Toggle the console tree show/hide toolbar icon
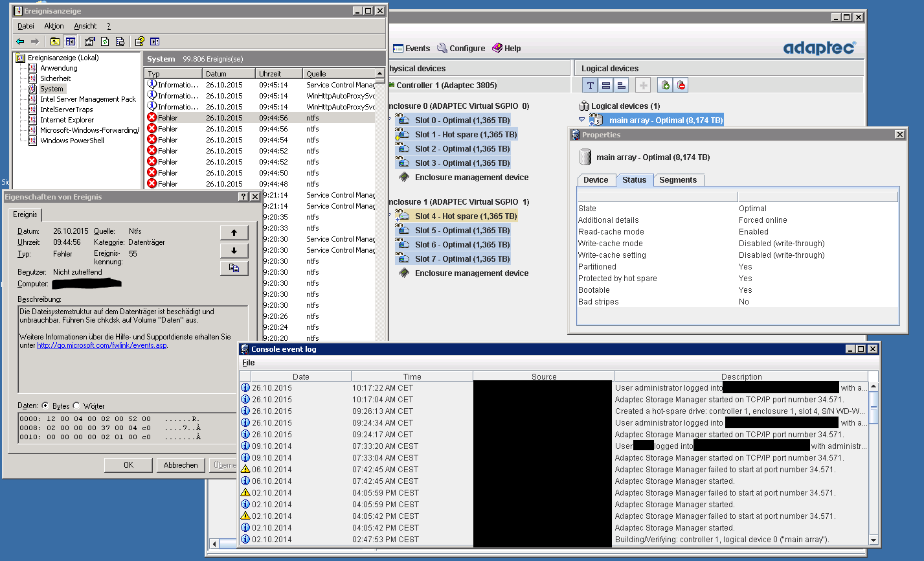924x561 pixels. coord(71,41)
